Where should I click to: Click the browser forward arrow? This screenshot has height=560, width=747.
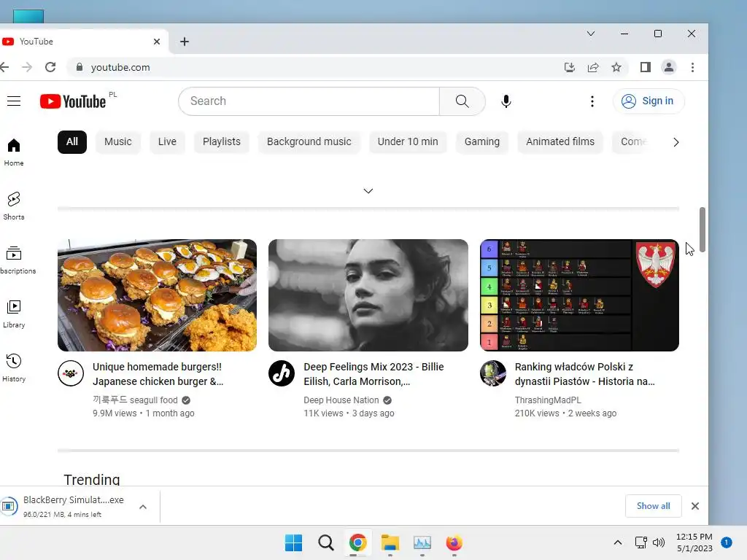tap(27, 67)
